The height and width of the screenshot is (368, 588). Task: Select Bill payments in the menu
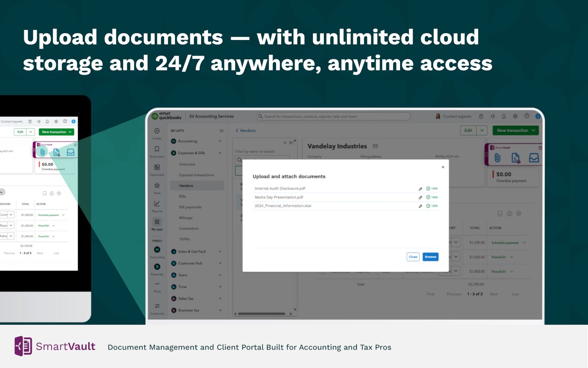[190, 207]
